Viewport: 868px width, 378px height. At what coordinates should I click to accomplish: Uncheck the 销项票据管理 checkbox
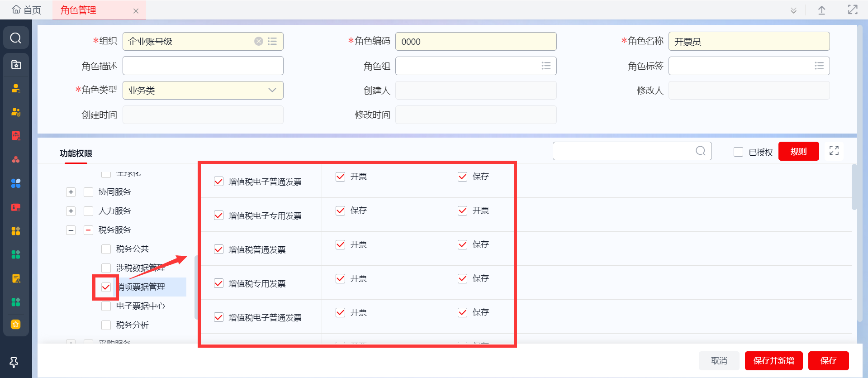tap(106, 287)
